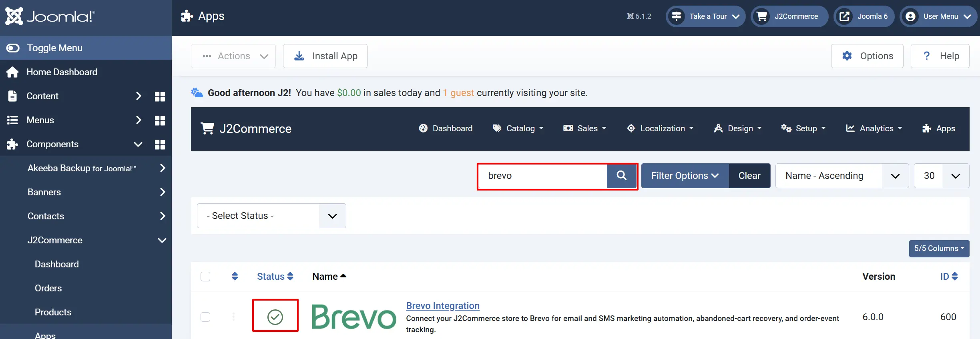This screenshot has width=980, height=339.
Task: Open the Analytics menu
Action: click(x=874, y=128)
